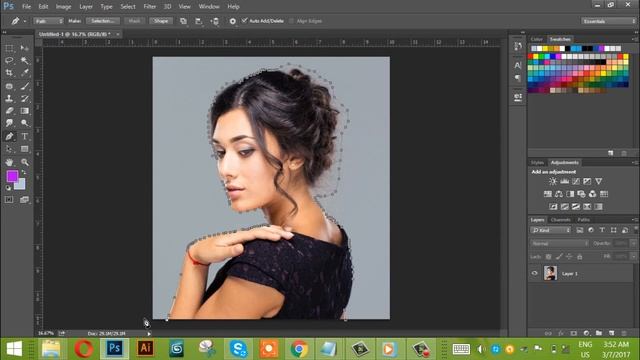The image size is (640, 360).
Task: Click the Shape button
Action: [161, 21]
